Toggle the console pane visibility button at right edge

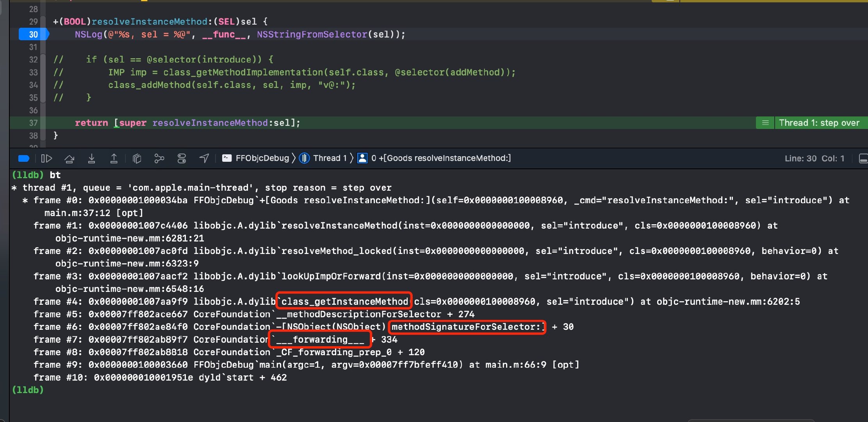[x=863, y=158]
